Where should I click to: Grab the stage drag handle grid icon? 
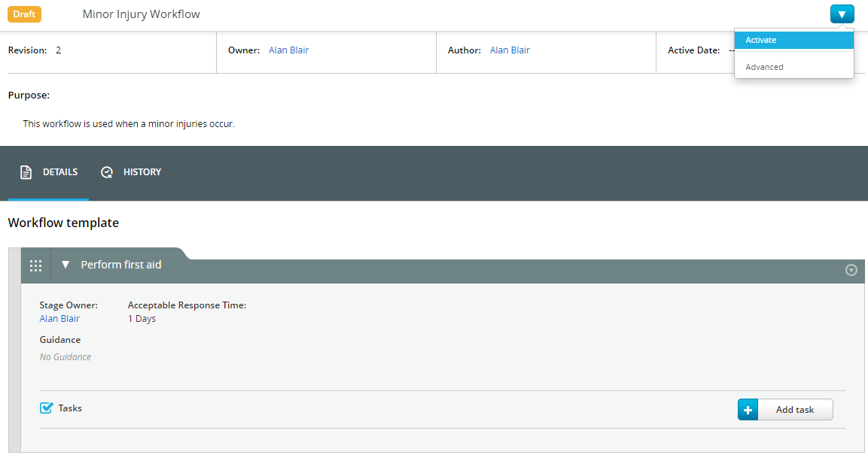point(35,265)
